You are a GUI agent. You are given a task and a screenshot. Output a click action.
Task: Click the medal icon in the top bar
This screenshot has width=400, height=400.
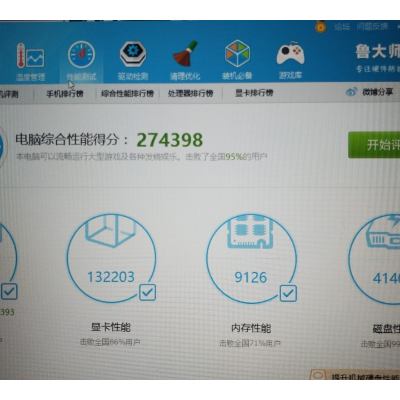point(320,27)
